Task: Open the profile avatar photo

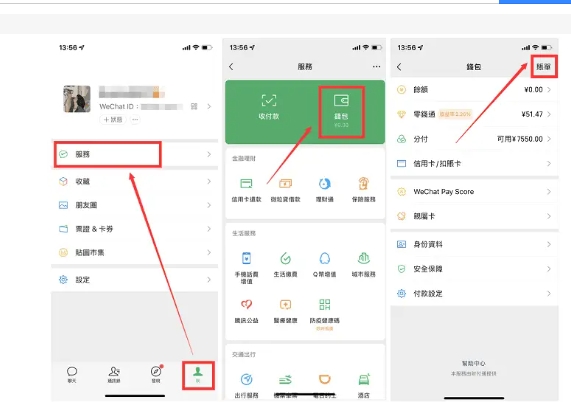Action: [x=77, y=99]
